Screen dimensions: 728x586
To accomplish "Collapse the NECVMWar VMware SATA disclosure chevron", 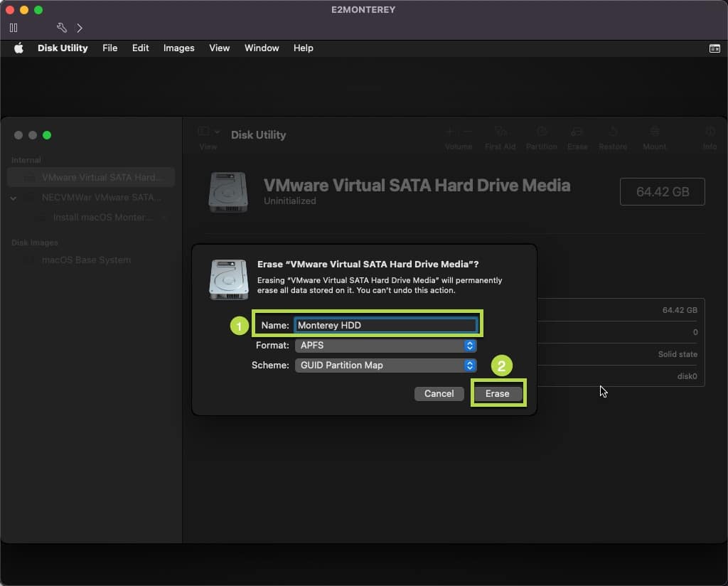I will 14,198.
